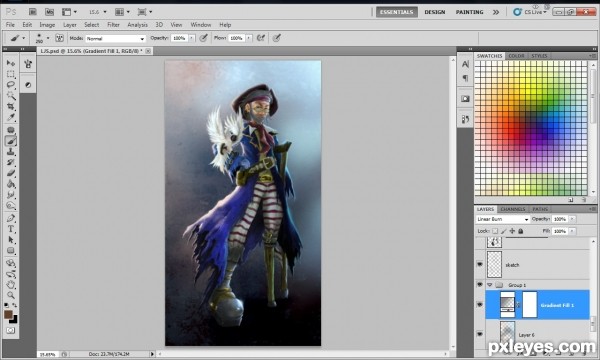Switch to the Color tab
The width and height of the screenshot is (600, 360).
[x=516, y=56]
